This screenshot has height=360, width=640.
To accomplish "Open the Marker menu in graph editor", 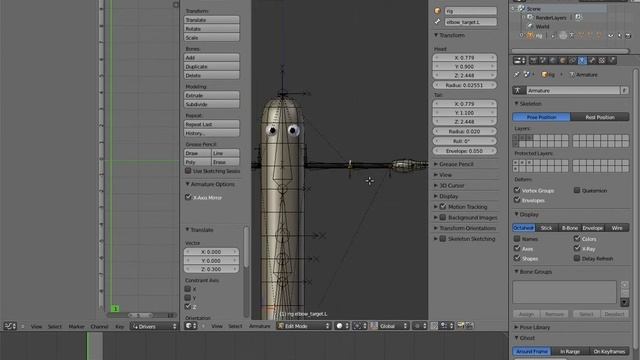I will pos(76,327).
